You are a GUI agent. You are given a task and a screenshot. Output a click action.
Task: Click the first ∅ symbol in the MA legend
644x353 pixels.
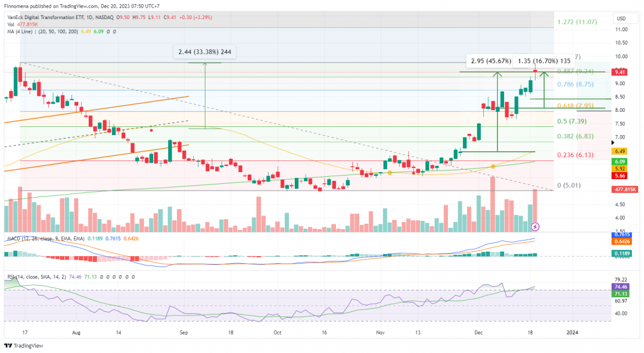[x=107, y=32]
